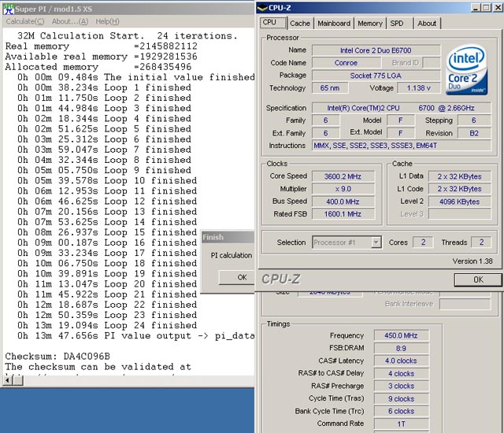Click the Bus Speed value 400.0 MHz

pos(343,202)
